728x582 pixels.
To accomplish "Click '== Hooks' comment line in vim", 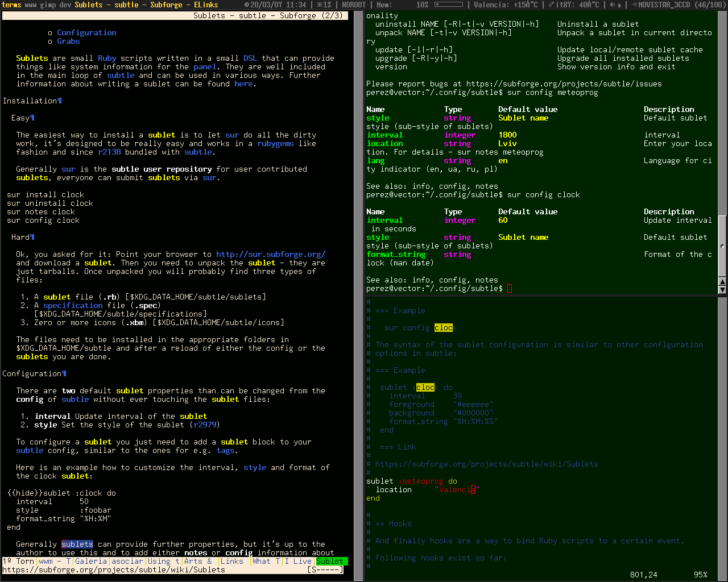I will click(389, 523).
